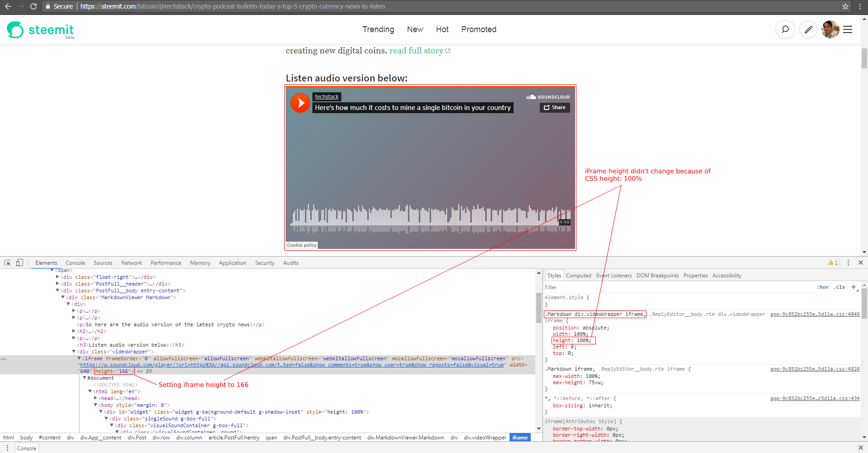Image resolution: width=868 pixels, height=453 pixels.
Task: Open DOM Breakpoints tab
Action: pos(658,276)
